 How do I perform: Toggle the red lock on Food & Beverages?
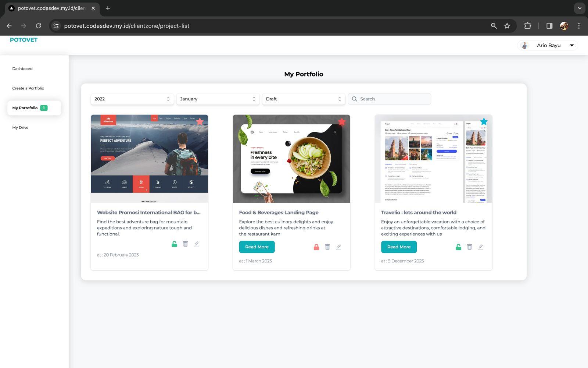coord(316,247)
